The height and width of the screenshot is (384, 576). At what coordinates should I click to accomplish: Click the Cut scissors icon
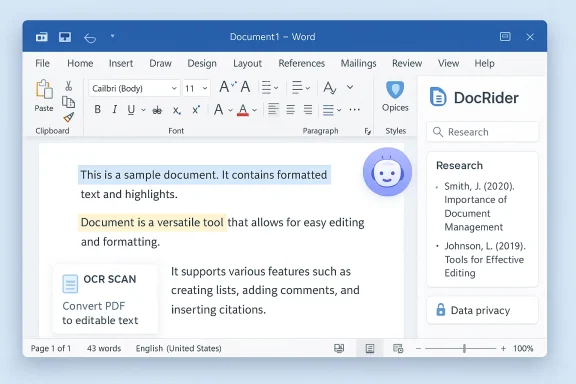(68, 86)
